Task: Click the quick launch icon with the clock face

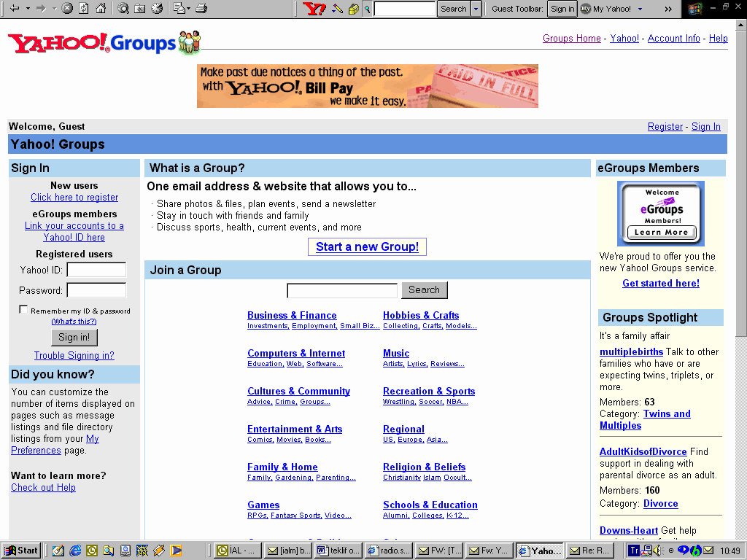Action: (92, 551)
